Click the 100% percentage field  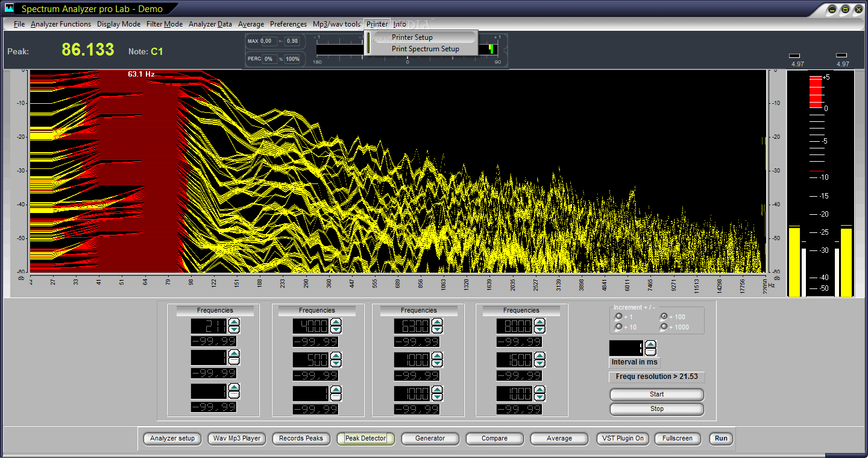pyautogui.click(x=292, y=59)
